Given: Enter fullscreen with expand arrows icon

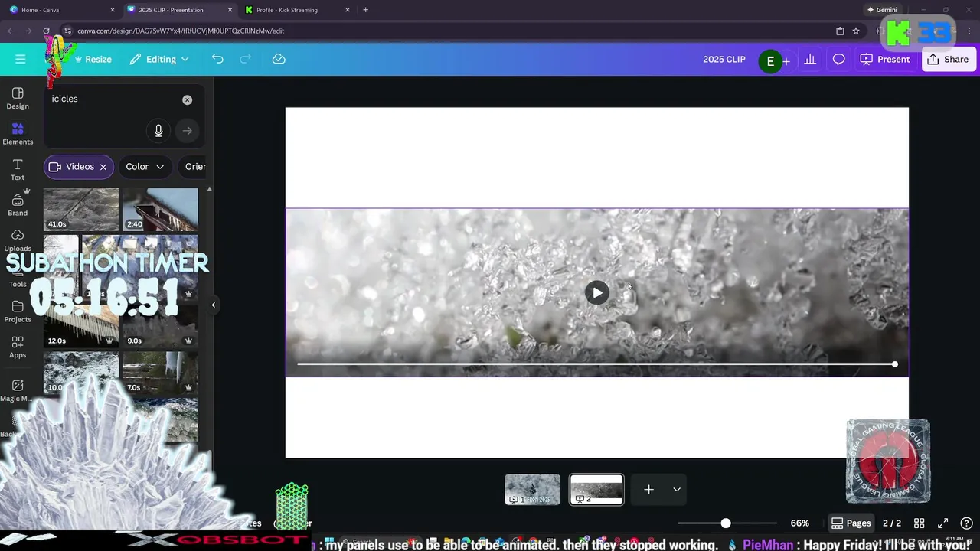Looking at the screenshot, I should coord(943,523).
